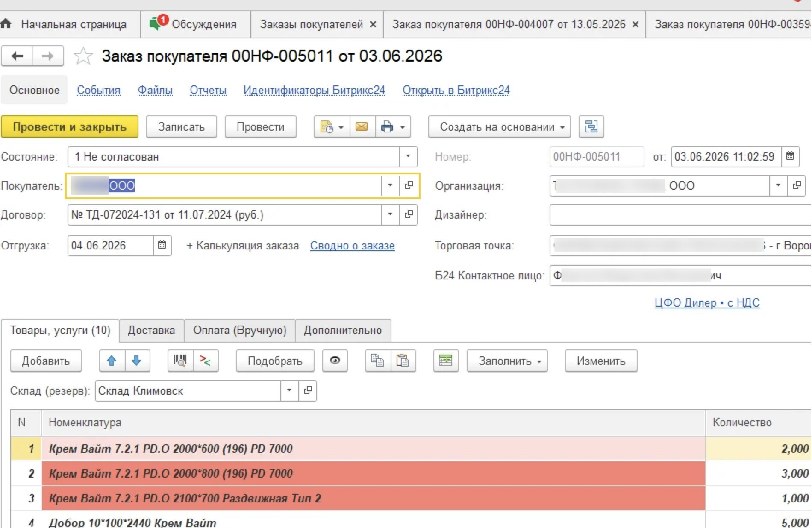Open the Оплата (Вручную) tab

pos(240,331)
